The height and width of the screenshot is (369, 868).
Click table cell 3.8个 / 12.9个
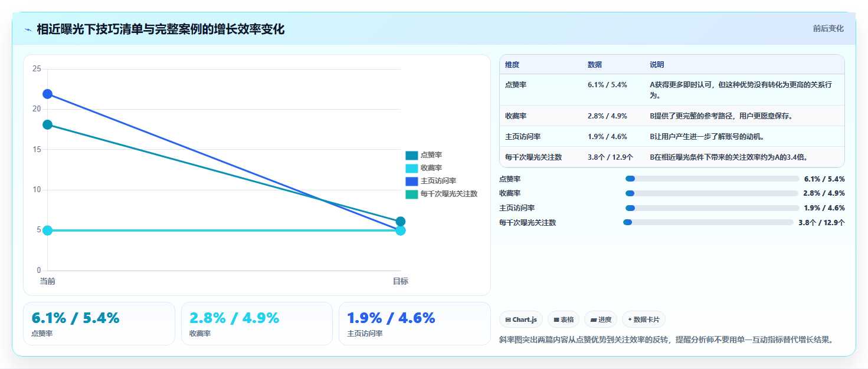[610, 157]
